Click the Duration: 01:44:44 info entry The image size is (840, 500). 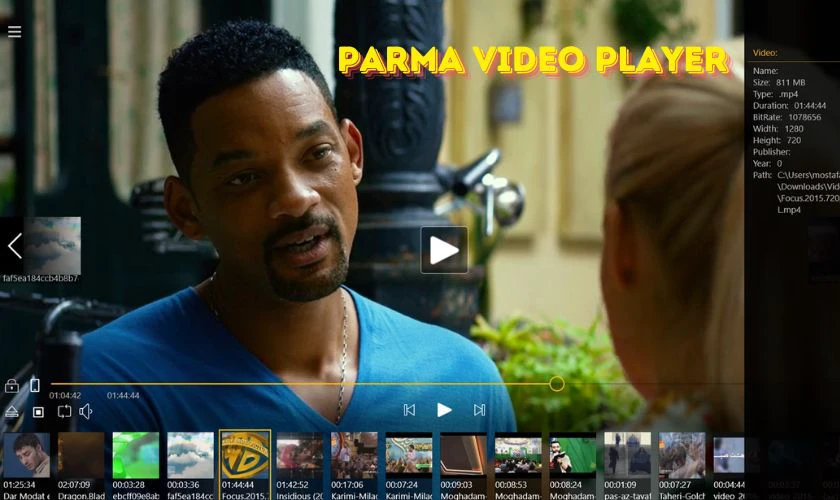[789, 106]
